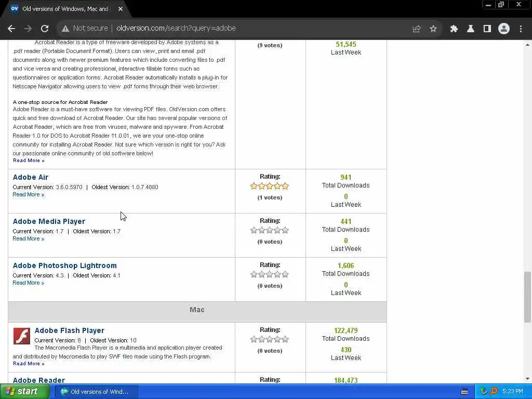Click the 430 Last Week count

pos(345,350)
